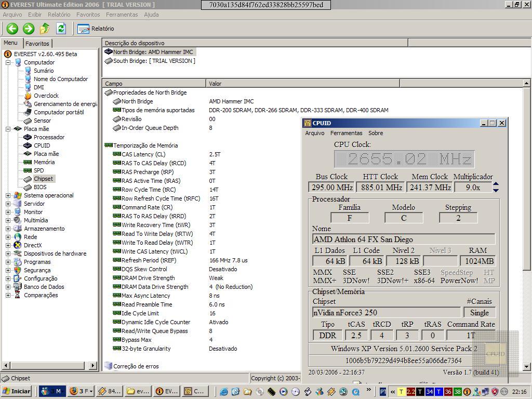
Task: Select the Sumário item in the tree
Action: coord(44,71)
